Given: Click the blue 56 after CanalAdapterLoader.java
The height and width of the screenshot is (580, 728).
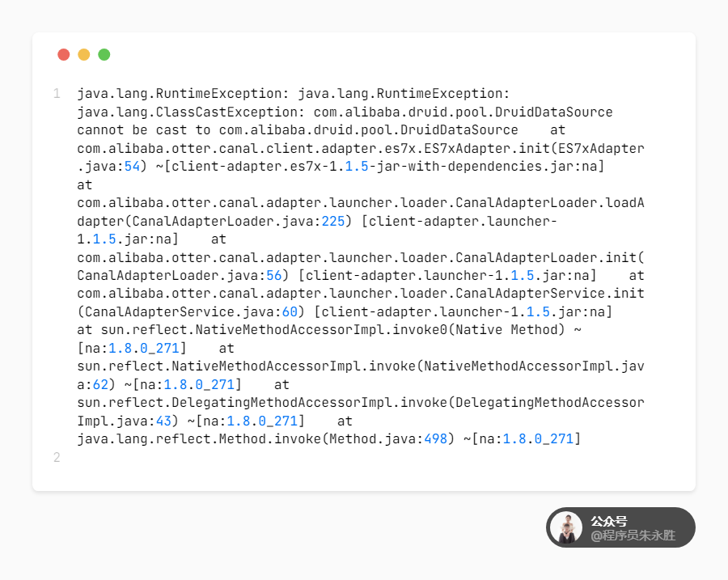Looking at the screenshot, I should click(274, 275).
